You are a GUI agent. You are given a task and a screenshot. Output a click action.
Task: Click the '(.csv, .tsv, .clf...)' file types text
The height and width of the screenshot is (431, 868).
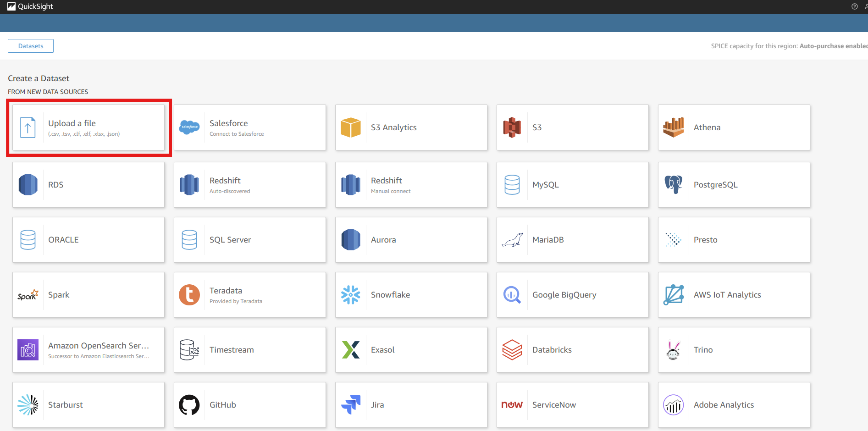coord(84,134)
